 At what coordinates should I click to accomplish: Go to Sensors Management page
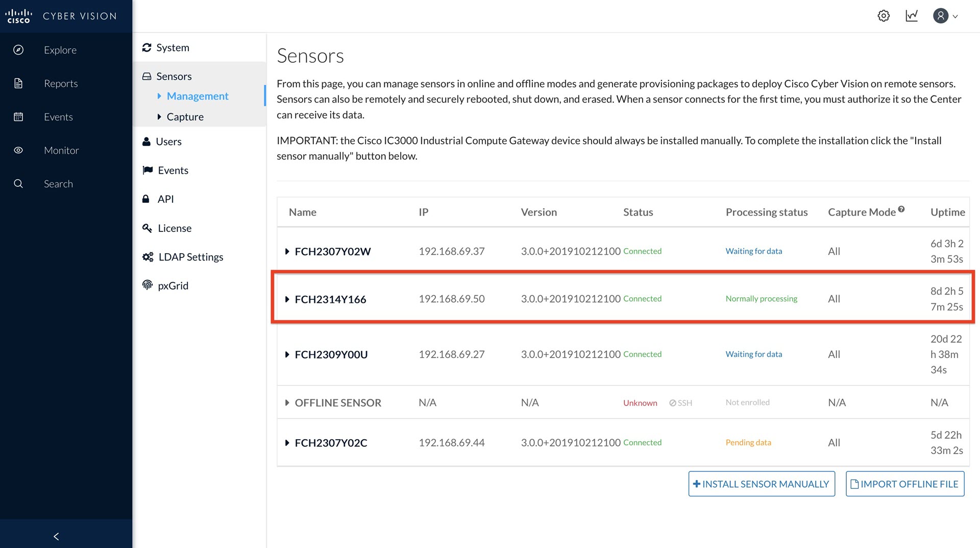point(198,96)
